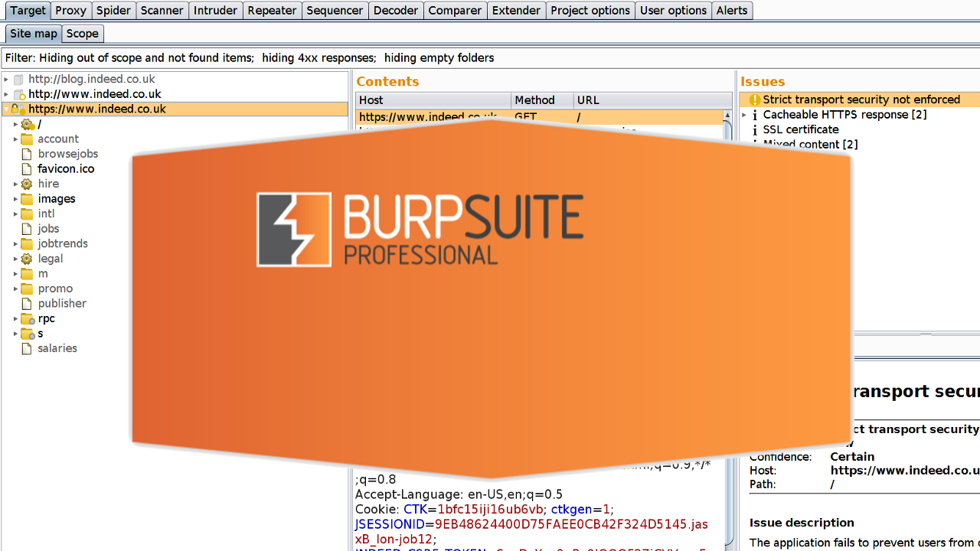980x551 pixels.
Task: Expand the "Cacheable HTTPS response [2]" issue
Action: click(743, 115)
